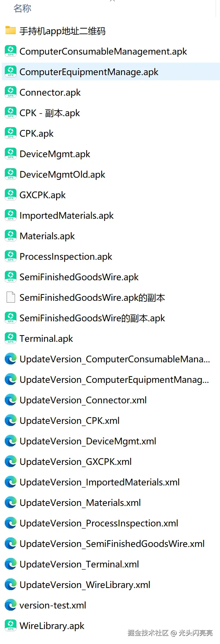Click the Edge icon next to version-test.xml
The height and width of the screenshot is (644, 220).
[11, 605]
